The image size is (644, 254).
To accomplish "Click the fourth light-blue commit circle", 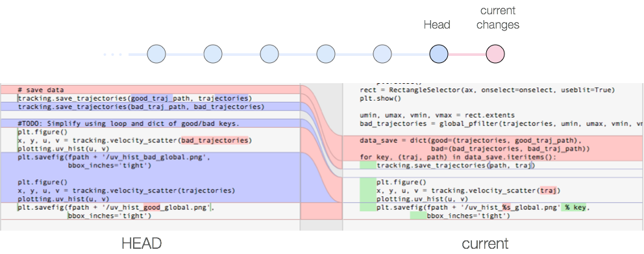I will click(x=326, y=54).
